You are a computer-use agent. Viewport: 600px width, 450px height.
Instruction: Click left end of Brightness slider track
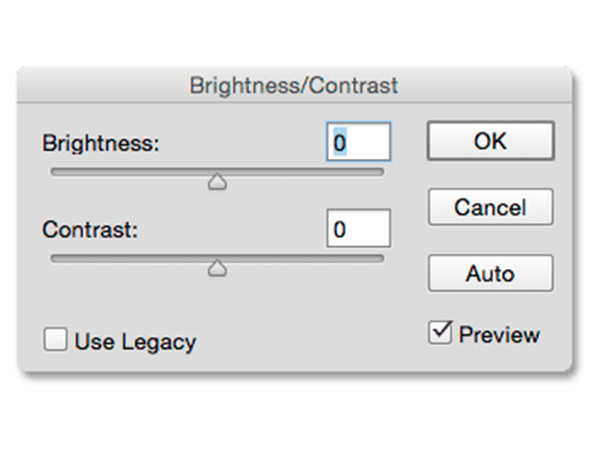pos(56,172)
